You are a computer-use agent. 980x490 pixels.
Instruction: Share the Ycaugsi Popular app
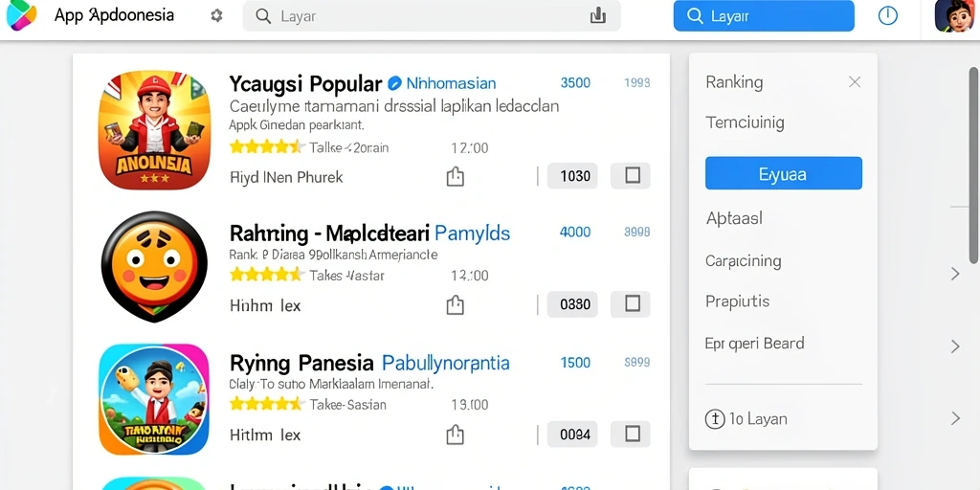click(455, 176)
